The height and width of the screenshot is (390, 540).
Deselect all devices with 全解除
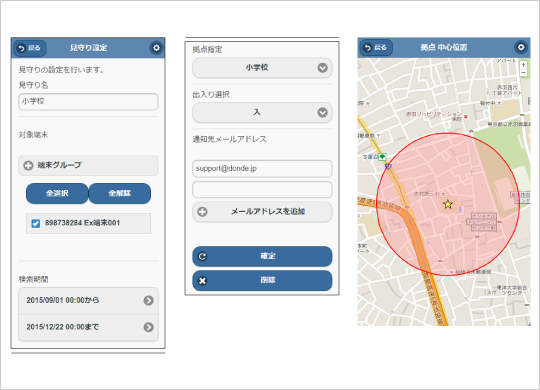click(120, 193)
